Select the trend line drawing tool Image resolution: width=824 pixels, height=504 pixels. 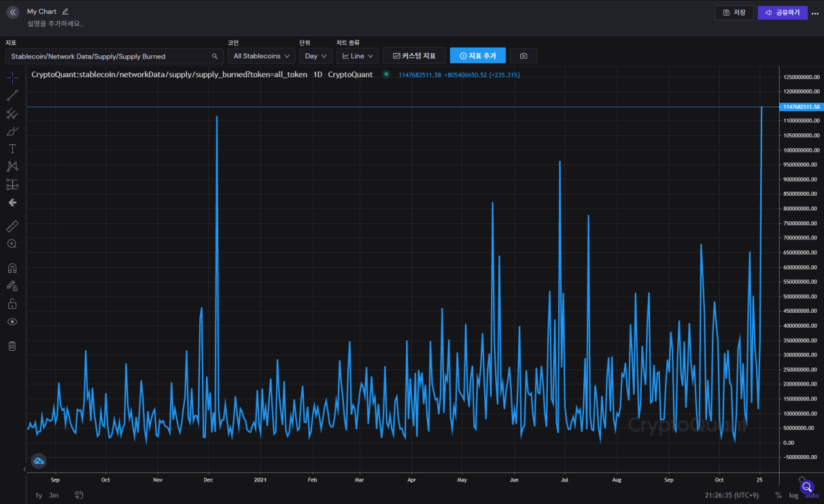point(12,96)
